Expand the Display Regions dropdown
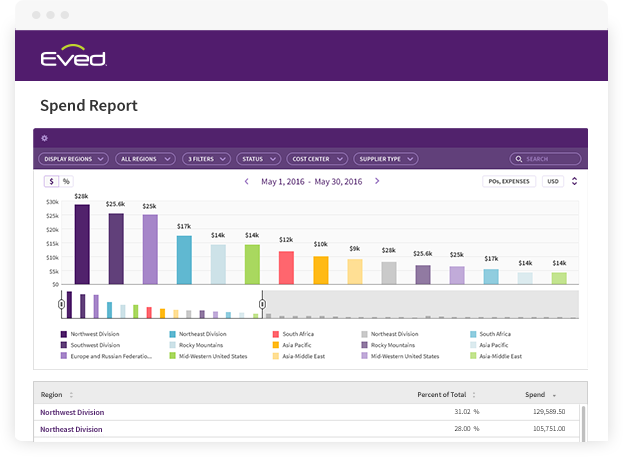623x457 pixels. (x=73, y=159)
